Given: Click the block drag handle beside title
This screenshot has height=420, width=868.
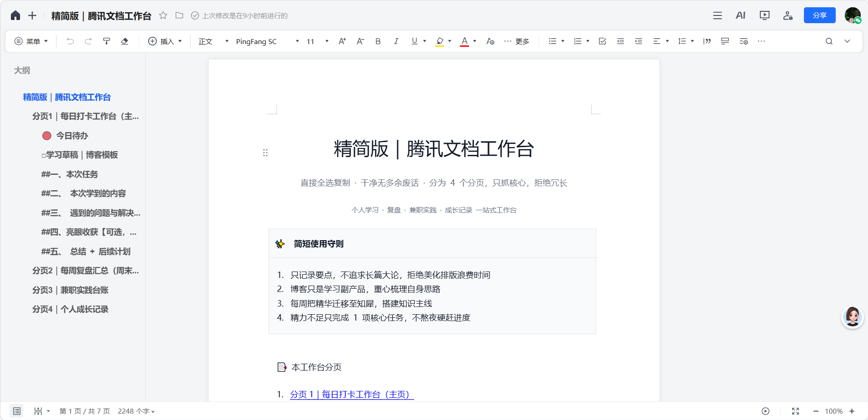Looking at the screenshot, I should 265,153.
